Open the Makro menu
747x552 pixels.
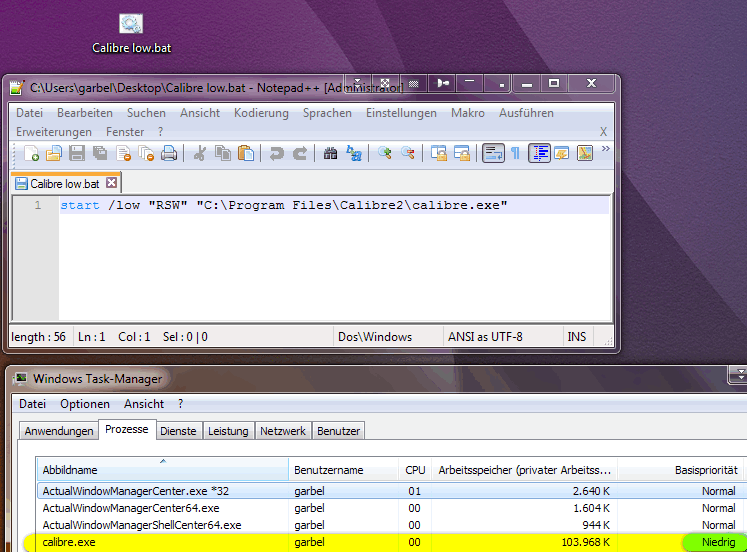click(468, 113)
